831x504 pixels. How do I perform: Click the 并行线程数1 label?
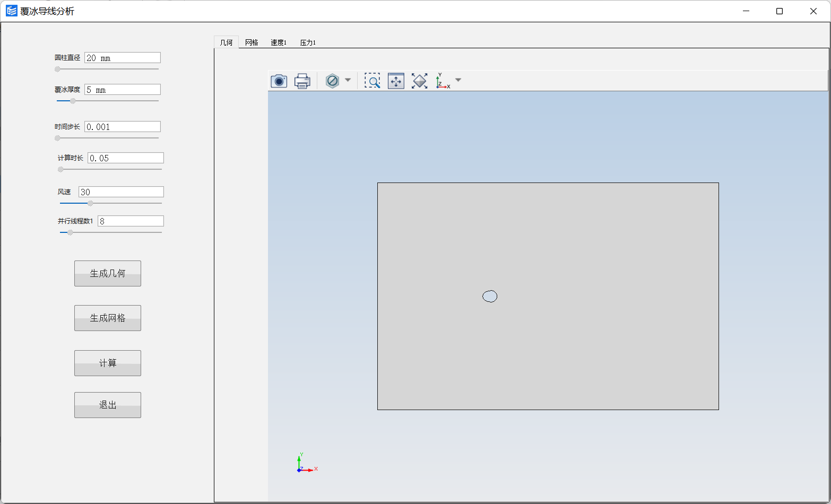pyautogui.click(x=75, y=221)
